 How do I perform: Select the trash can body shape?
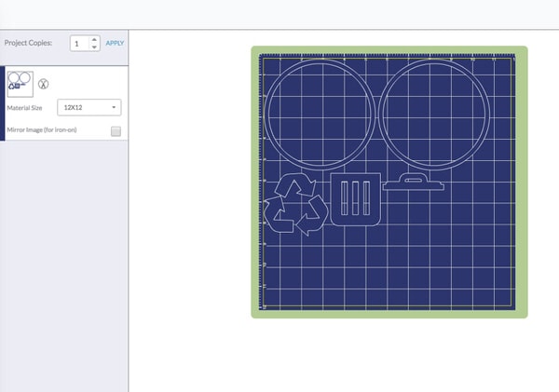coord(357,199)
